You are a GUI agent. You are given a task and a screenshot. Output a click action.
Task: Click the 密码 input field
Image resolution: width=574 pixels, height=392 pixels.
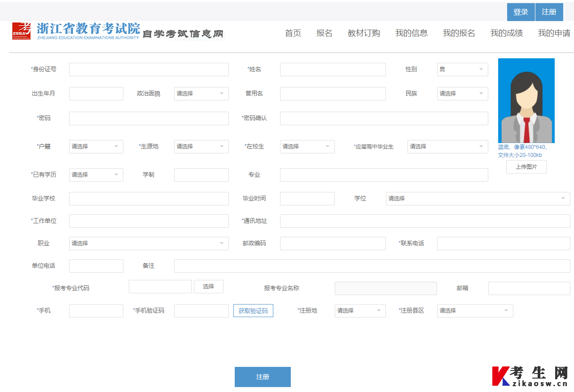pyautogui.click(x=149, y=118)
